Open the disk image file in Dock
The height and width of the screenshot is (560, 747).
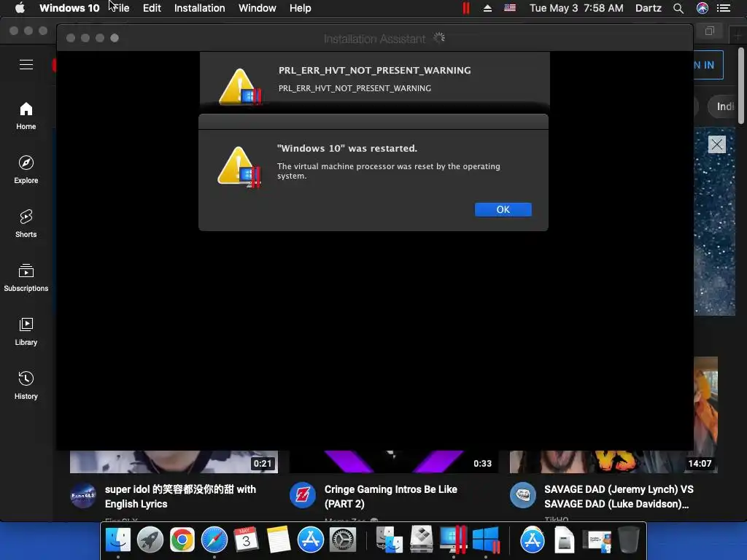(x=565, y=540)
